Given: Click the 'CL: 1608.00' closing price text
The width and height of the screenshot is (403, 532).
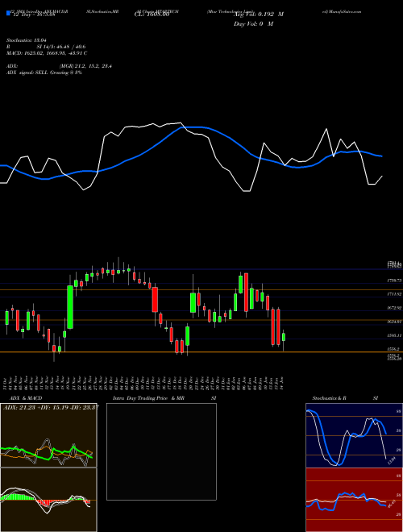Looking at the screenshot, I should pos(152,15).
